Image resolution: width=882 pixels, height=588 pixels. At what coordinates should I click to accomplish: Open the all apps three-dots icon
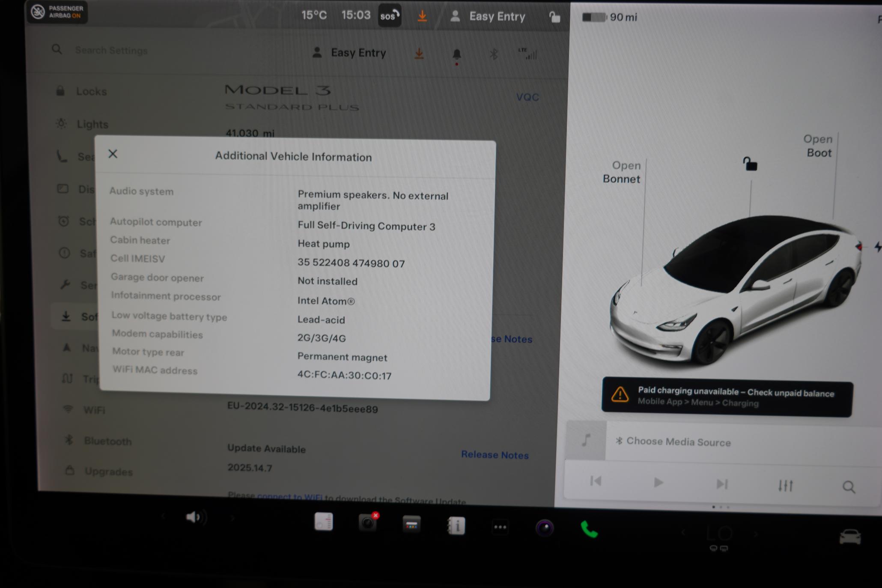(500, 527)
